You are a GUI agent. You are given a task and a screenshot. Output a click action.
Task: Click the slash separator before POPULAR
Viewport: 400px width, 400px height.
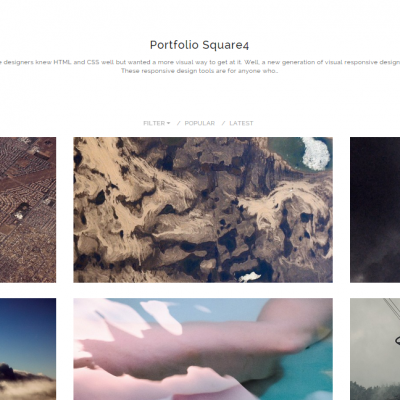(179, 123)
